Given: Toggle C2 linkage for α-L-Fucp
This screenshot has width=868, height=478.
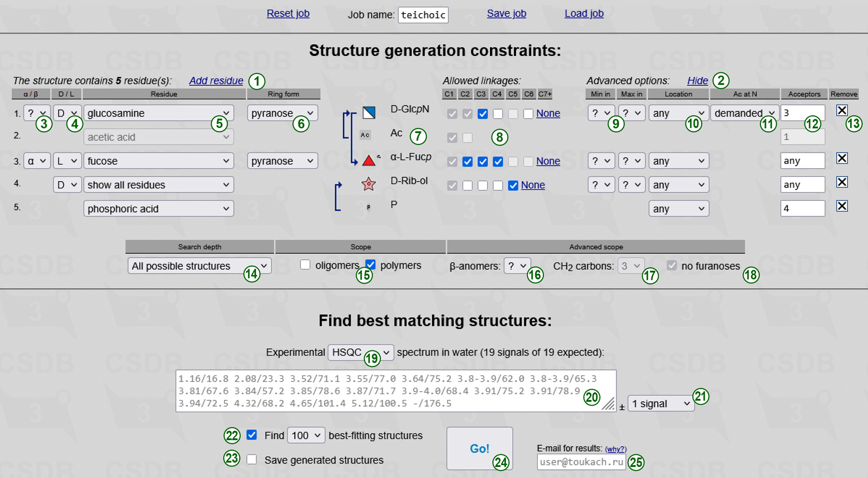Looking at the screenshot, I should coord(467,161).
